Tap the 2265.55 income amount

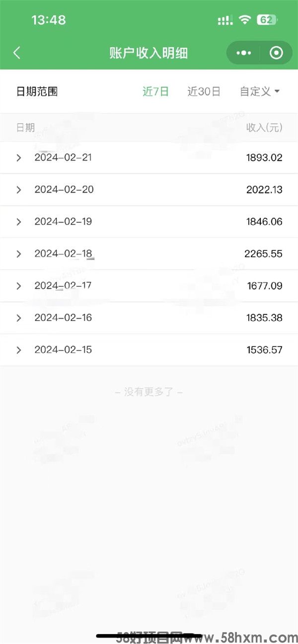(263, 254)
